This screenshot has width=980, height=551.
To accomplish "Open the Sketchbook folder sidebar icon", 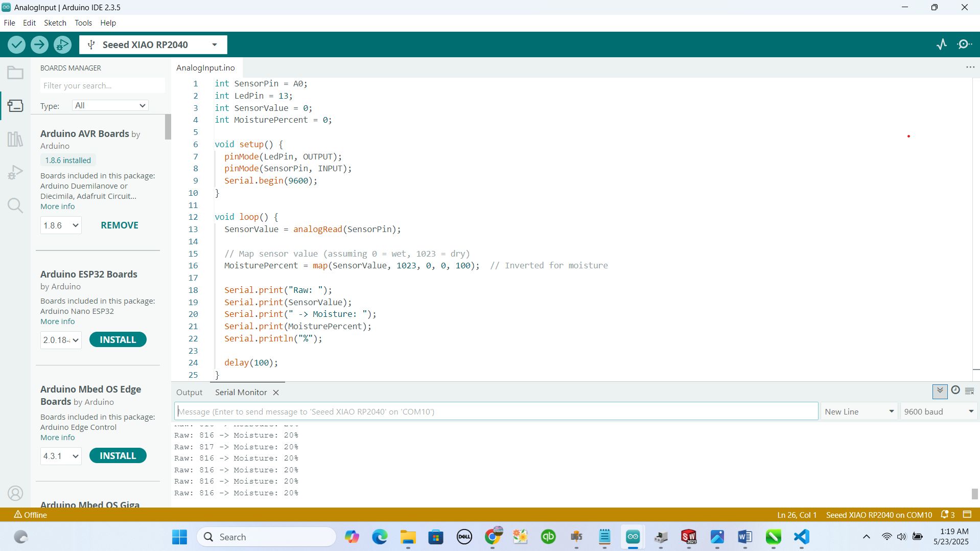I will [x=15, y=73].
